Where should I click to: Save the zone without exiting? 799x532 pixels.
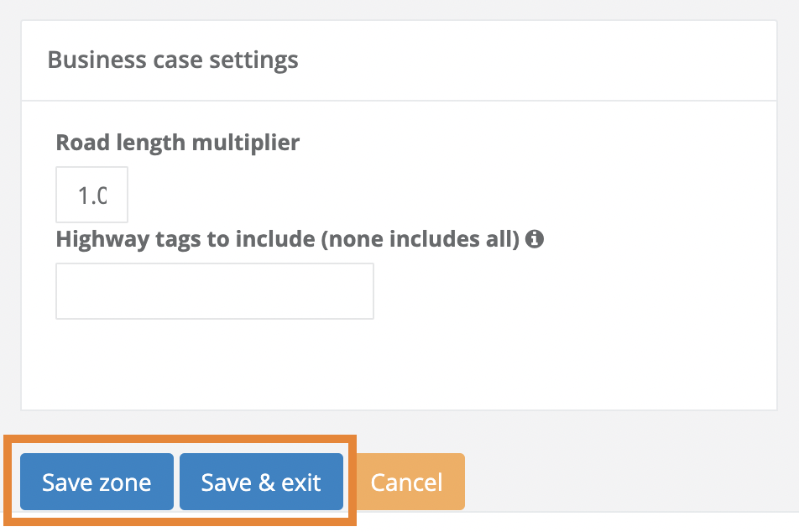click(97, 482)
